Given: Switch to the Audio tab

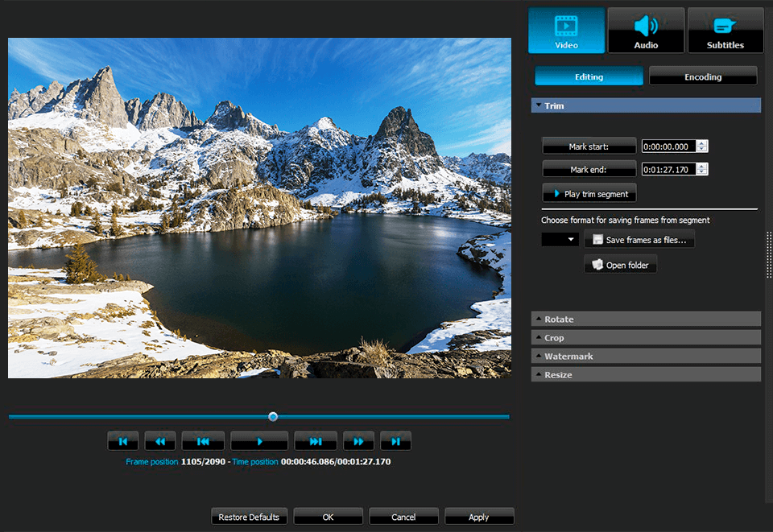Looking at the screenshot, I should 645,30.
